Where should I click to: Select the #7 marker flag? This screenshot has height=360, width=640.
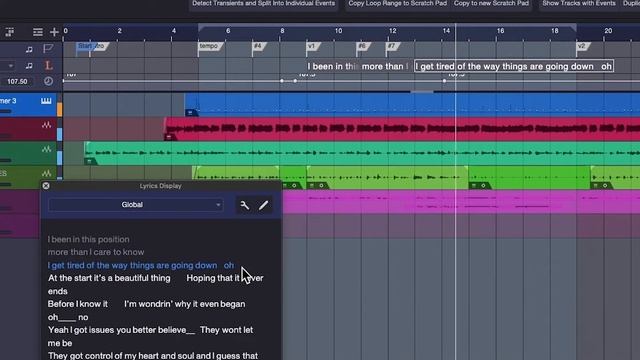pos(393,46)
